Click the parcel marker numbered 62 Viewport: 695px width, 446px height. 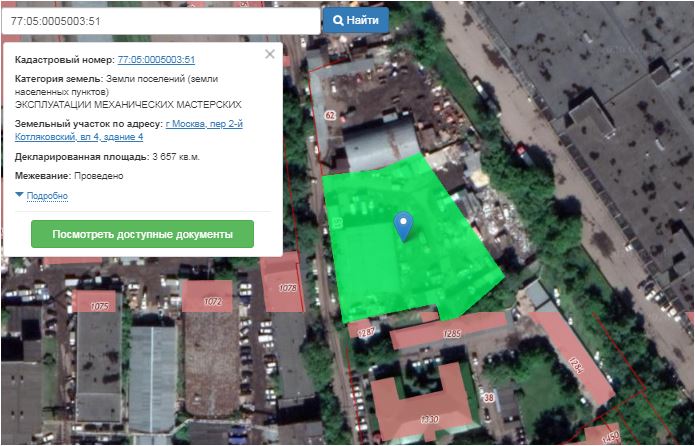tap(329, 115)
